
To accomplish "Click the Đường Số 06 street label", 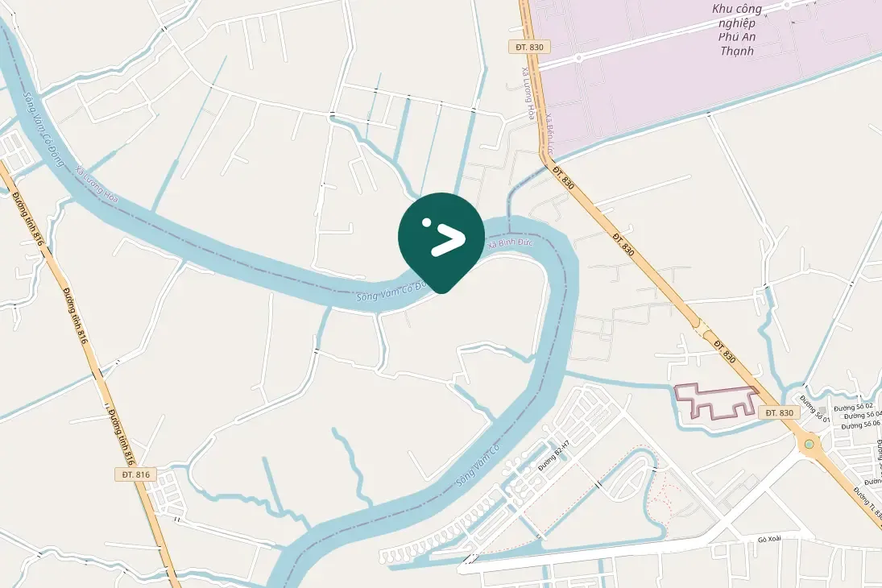I will coord(860,425).
